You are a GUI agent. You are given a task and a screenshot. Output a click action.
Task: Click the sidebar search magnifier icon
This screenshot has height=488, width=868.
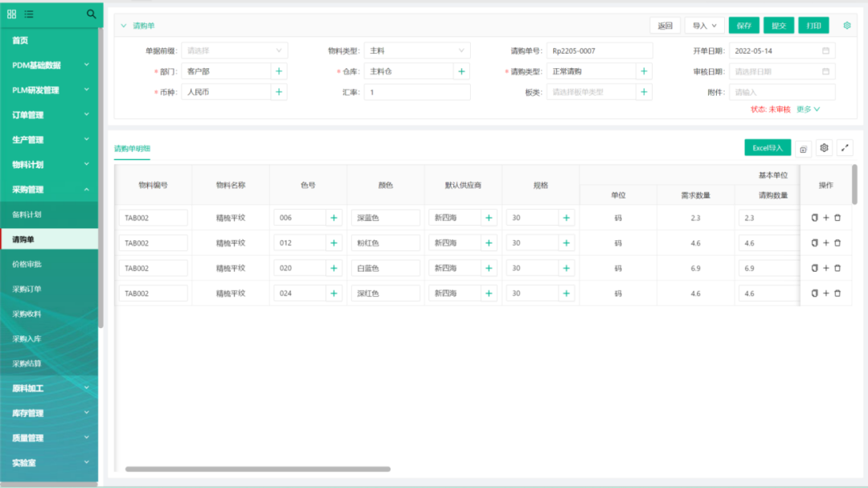click(x=91, y=14)
